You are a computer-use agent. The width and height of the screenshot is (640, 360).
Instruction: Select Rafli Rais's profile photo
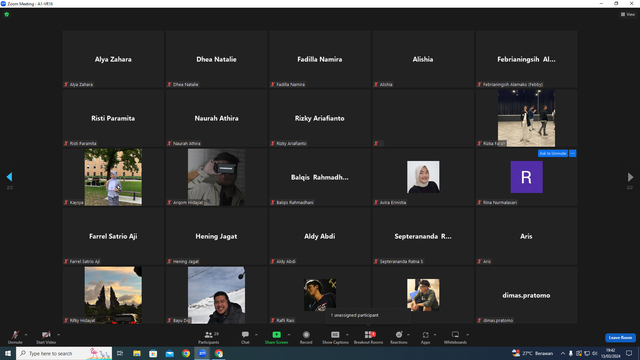coord(320,295)
